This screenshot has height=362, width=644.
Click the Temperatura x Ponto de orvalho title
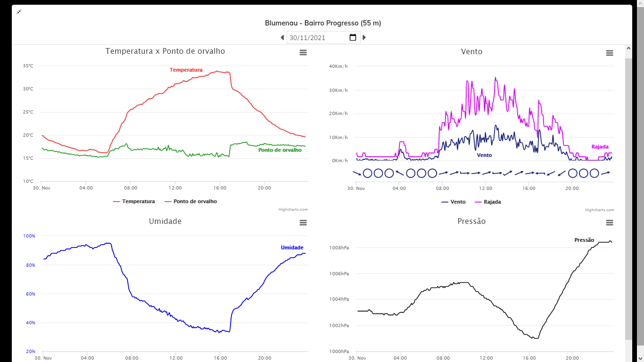[x=165, y=51]
